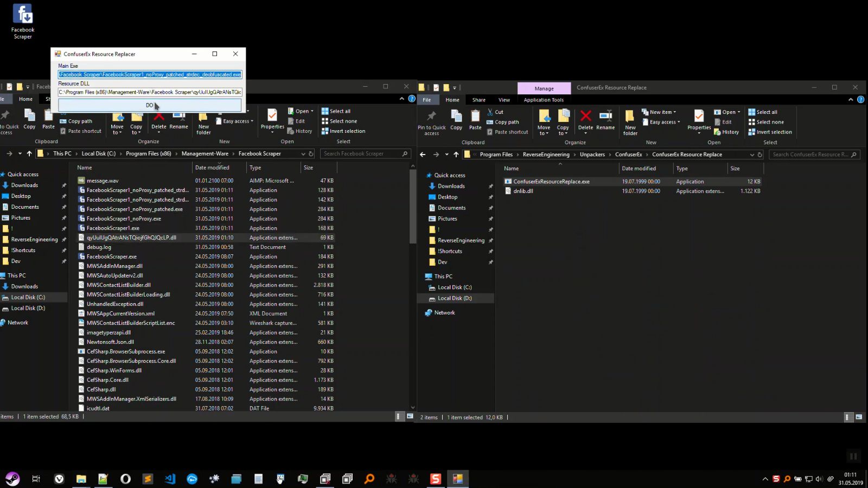The height and width of the screenshot is (488, 868).
Task: Open Network in right Explorer sidebar
Action: click(x=444, y=313)
